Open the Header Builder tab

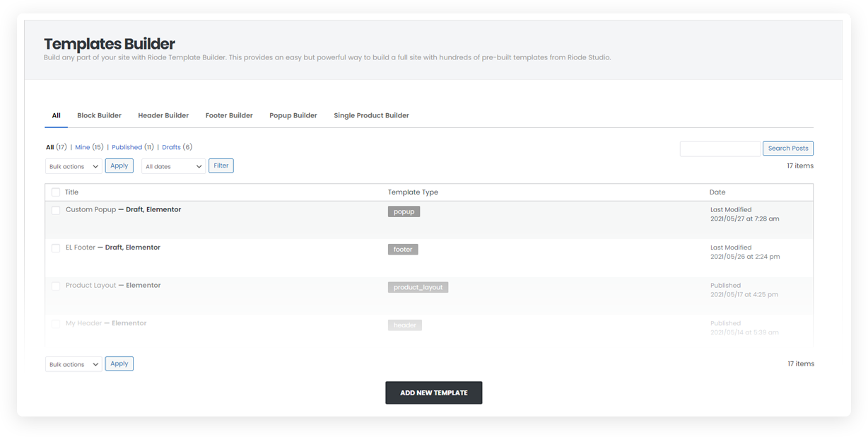[163, 115]
